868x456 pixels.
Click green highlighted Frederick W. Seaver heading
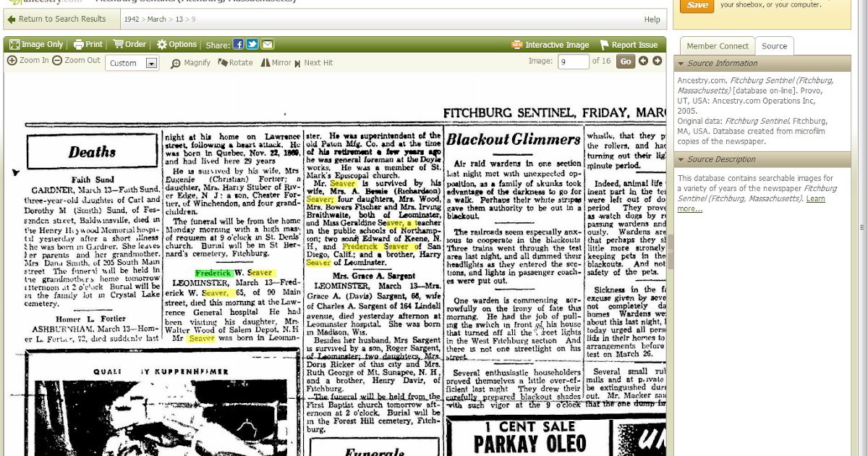click(x=233, y=273)
